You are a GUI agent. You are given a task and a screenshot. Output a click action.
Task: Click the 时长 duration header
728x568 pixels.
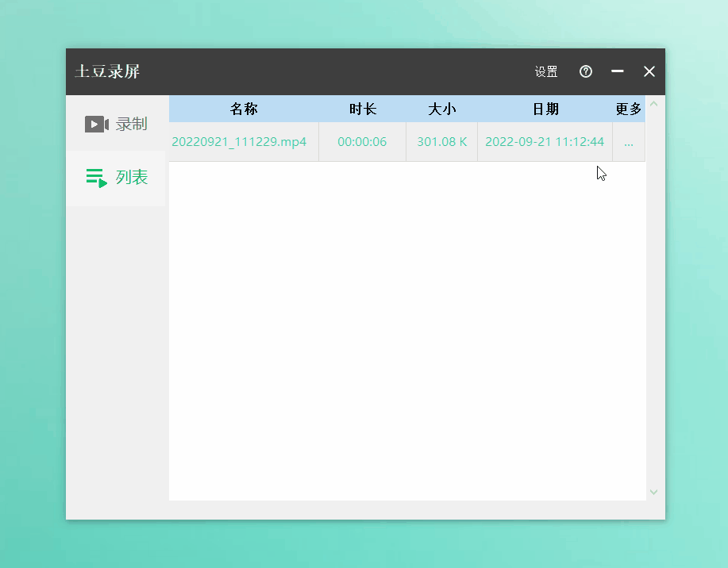pyautogui.click(x=363, y=109)
